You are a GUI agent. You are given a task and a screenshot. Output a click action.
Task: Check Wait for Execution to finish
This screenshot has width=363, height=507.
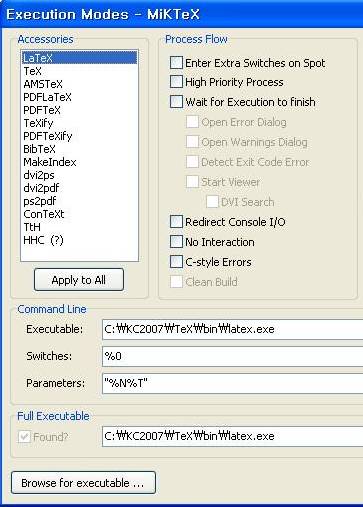(x=176, y=102)
